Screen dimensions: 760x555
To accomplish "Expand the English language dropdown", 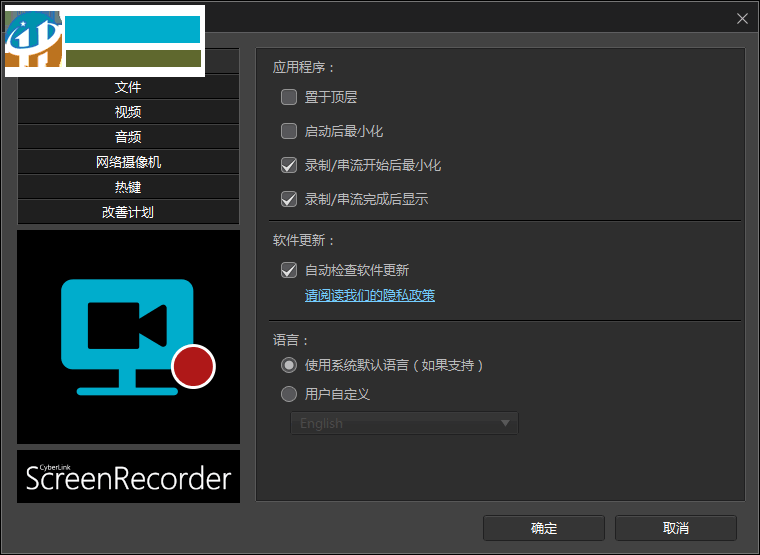I will coord(404,423).
